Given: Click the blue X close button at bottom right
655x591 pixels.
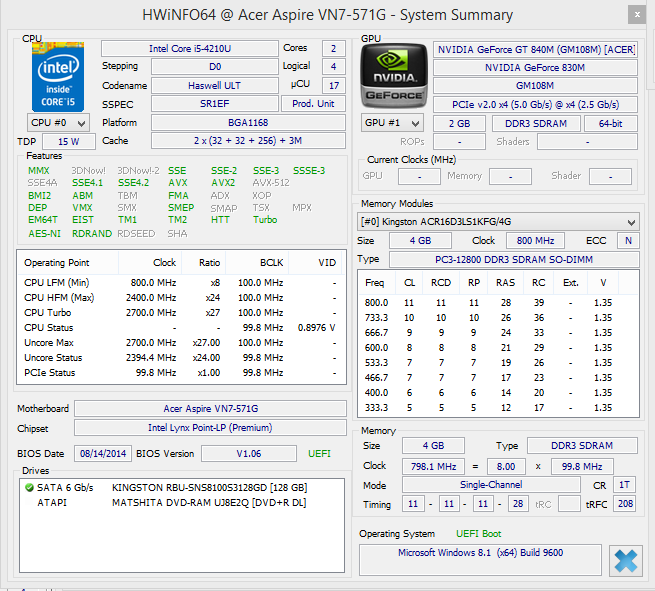Looking at the screenshot, I should pyautogui.click(x=626, y=561).
